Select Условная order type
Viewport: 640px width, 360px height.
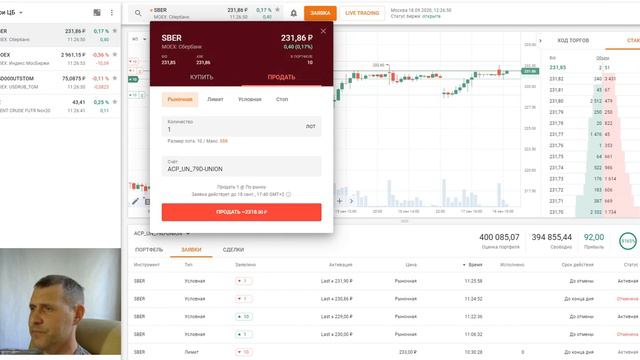click(x=250, y=99)
